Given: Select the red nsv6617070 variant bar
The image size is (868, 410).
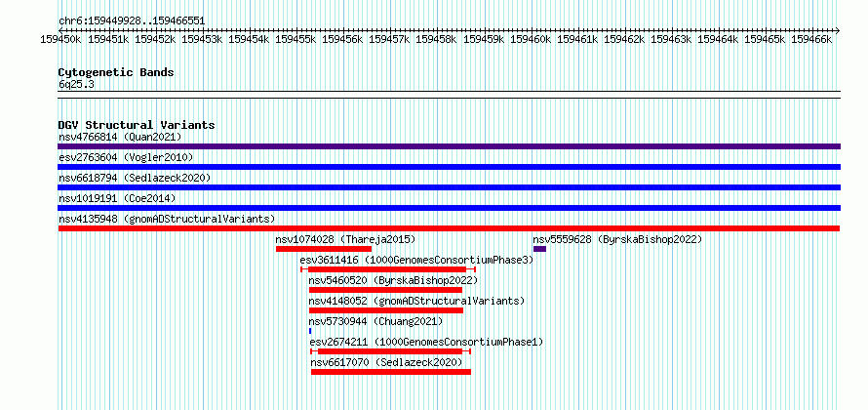Looking at the screenshot, I should pos(391,372).
